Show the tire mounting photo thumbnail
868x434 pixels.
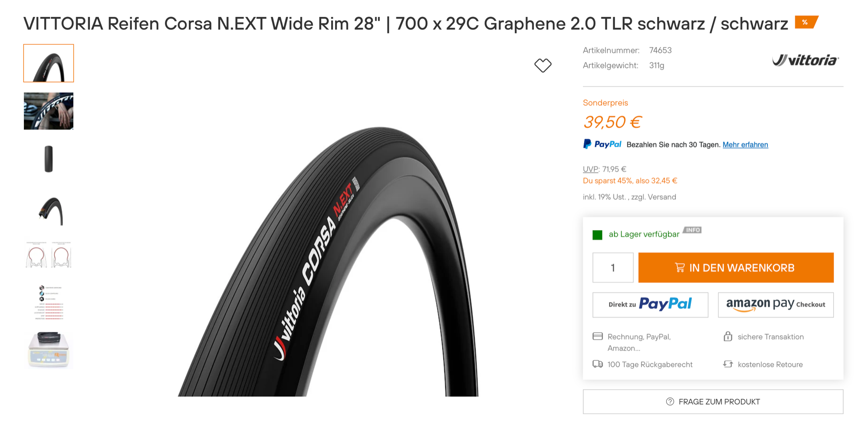49,111
